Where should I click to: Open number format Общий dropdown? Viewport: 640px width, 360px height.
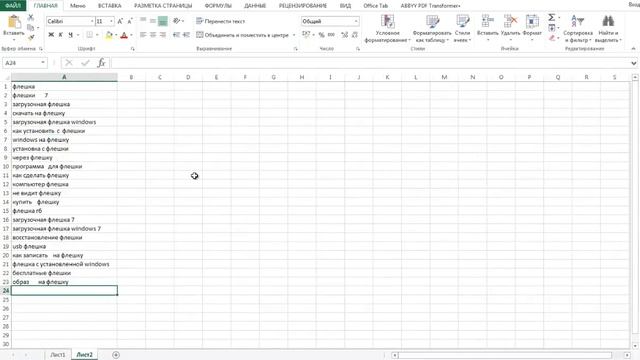[356, 21]
